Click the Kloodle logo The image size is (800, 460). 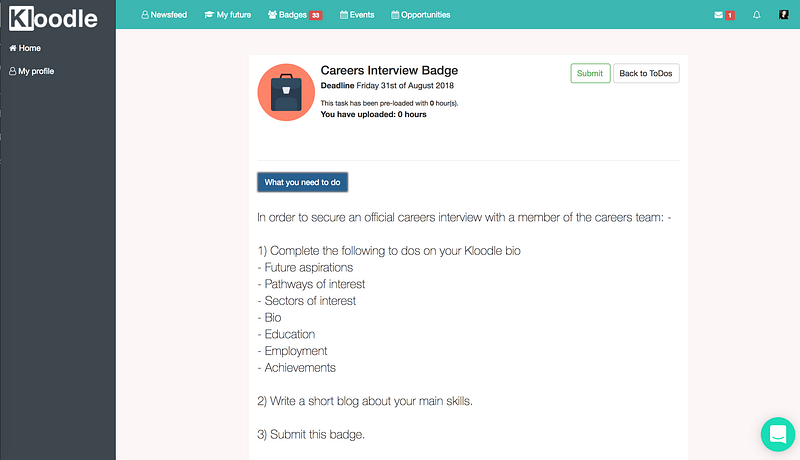pyautogui.click(x=53, y=17)
